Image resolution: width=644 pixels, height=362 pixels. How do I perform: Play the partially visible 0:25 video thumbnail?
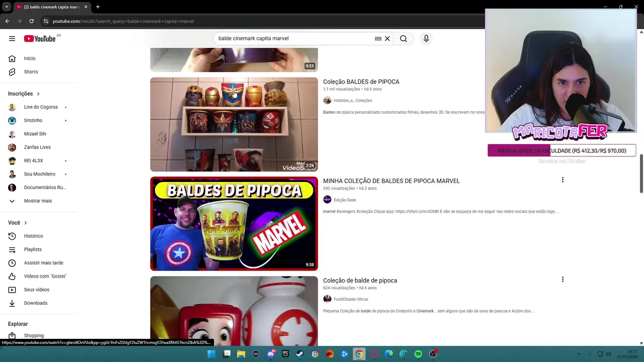(x=234, y=60)
